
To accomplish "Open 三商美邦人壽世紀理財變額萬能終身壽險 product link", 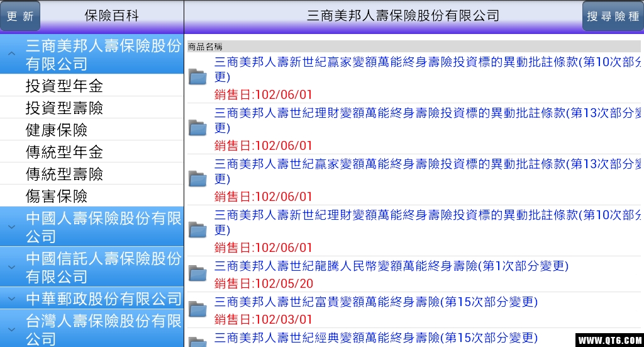I will click(x=427, y=120).
